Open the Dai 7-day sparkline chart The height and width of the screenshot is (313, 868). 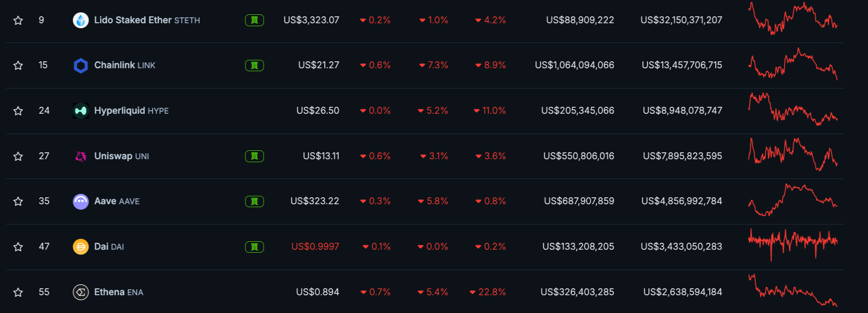tap(793, 244)
